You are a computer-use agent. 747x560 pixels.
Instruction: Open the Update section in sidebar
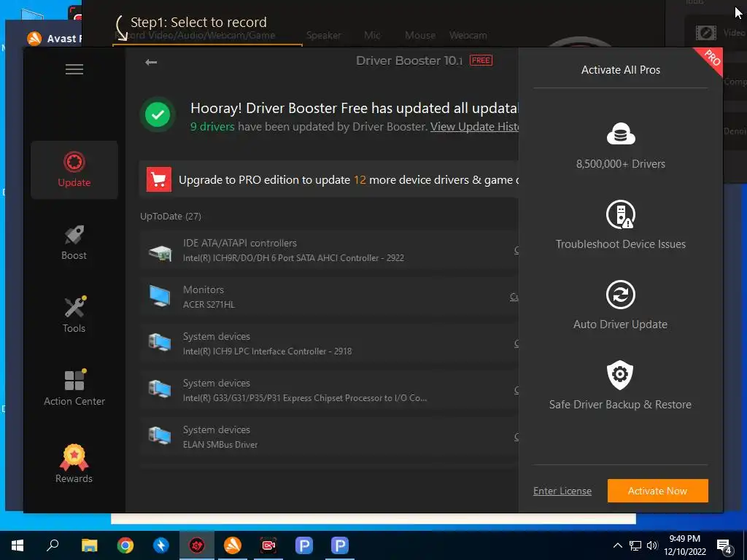click(x=74, y=169)
